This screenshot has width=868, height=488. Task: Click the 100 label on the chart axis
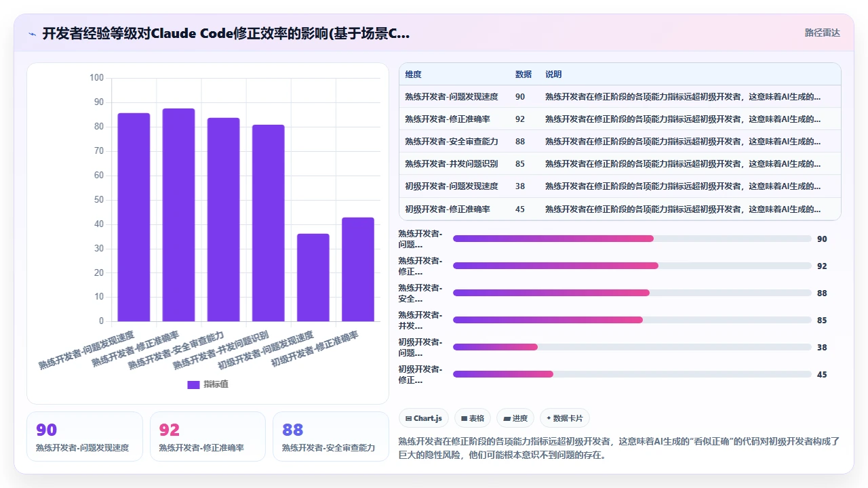tap(96, 78)
